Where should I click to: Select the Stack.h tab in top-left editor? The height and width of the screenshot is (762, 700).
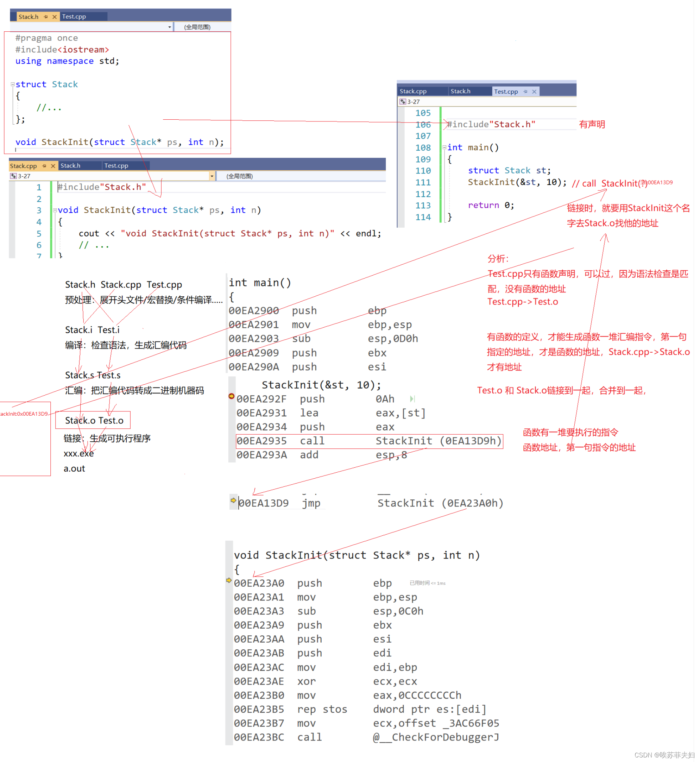[x=29, y=17]
